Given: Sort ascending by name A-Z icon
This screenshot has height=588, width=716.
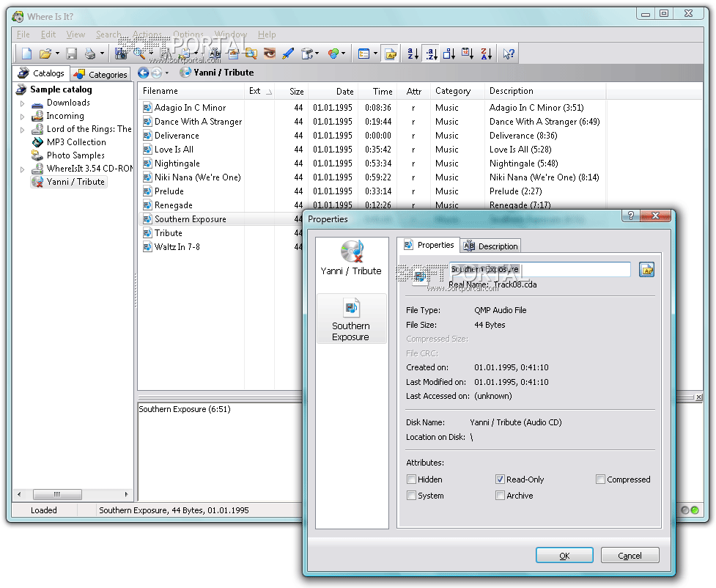Looking at the screenshot, I should click(x=413, y=54).
